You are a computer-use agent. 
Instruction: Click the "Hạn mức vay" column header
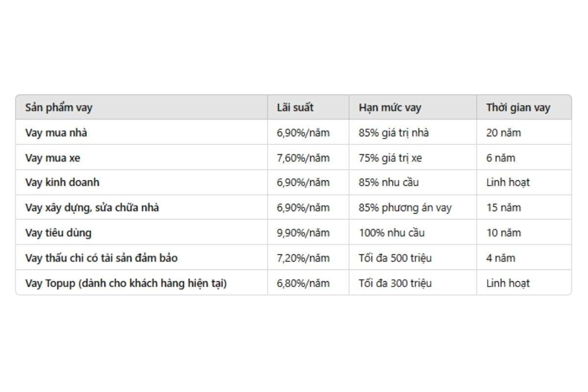390,108
